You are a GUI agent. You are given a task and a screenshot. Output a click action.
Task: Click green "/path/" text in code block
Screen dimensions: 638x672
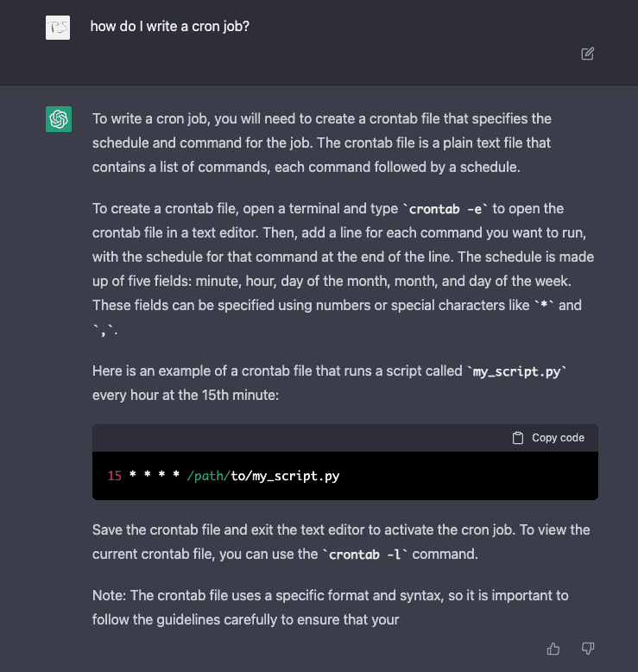tap(206, 476)
